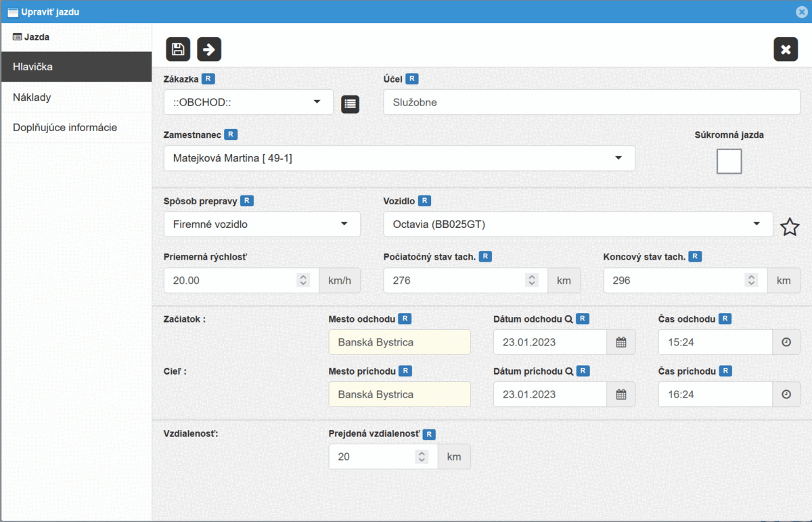Image resolution: width=812 pixels, height=522 pixels.
Task: Switch to the Náklady section
Action: pyautogui.click(x=32, y=97)
